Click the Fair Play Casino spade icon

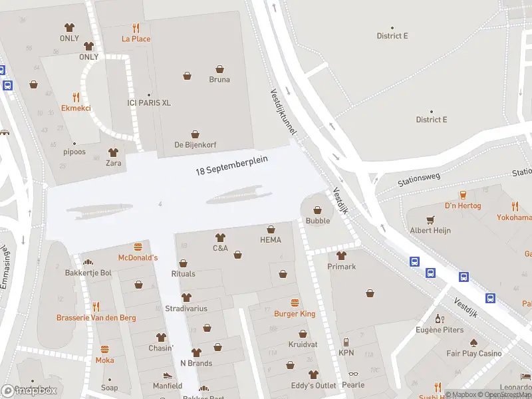point(474,343)
